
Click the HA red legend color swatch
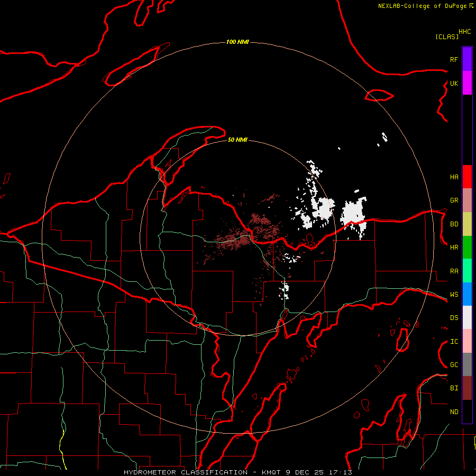[467, 177]
